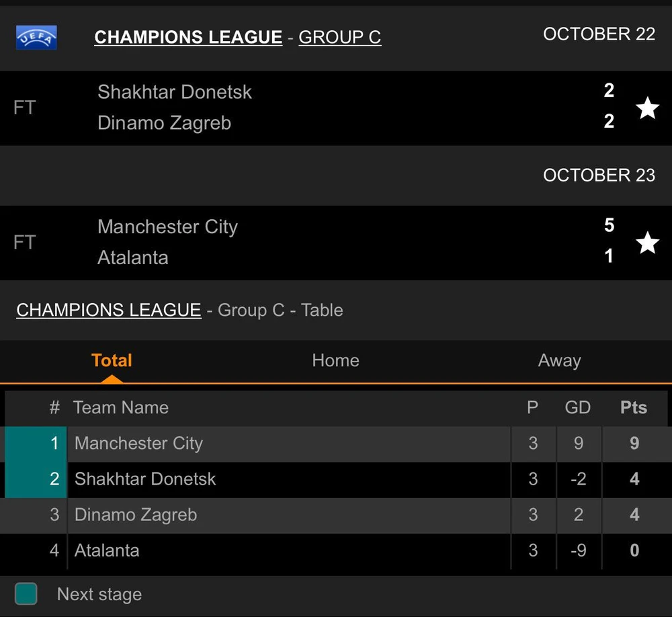
Task: Open Manchester City in the standings table
Action: click(138, 444)
